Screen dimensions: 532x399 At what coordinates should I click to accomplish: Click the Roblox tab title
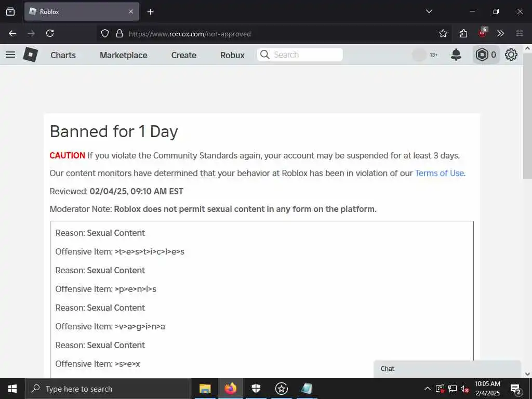click(49, 12)
